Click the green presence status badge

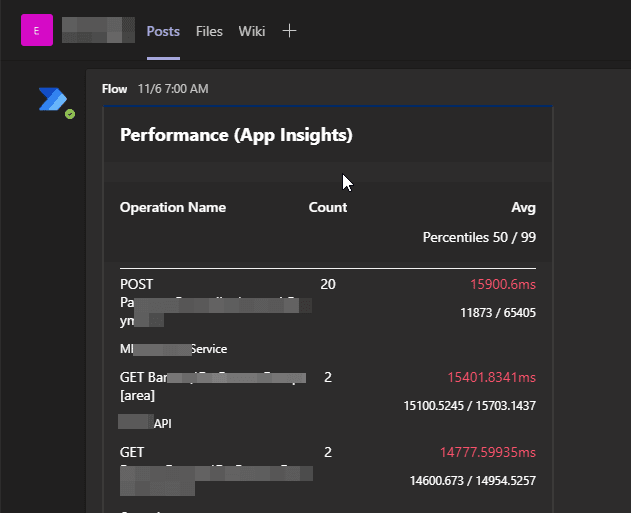pyautogui.click(x=70, y=114)
